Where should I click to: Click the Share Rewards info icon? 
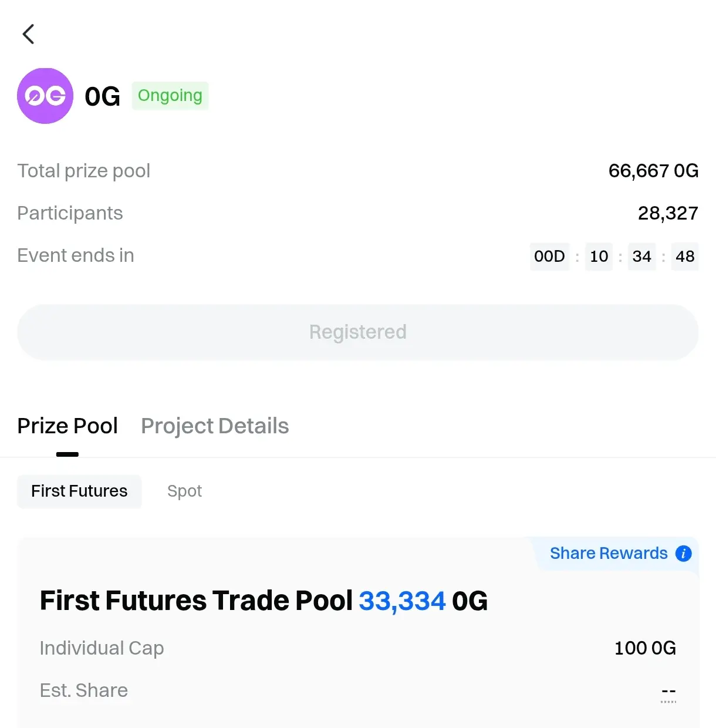[683, 553]
